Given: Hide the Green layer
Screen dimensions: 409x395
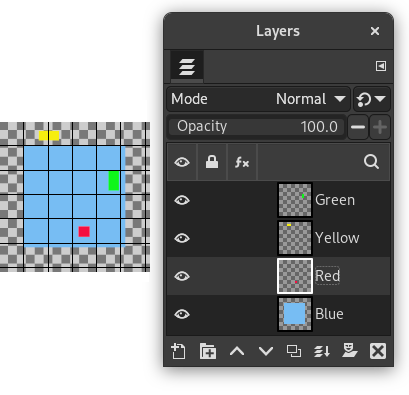Looking at the screenshot, I should click(x=182, y=200).
